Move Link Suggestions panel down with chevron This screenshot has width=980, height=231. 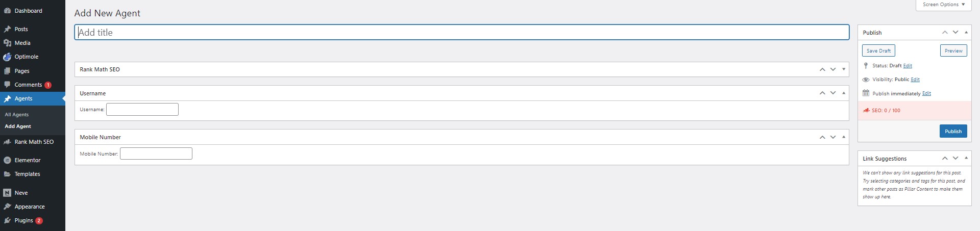click(x=955, y=158)
